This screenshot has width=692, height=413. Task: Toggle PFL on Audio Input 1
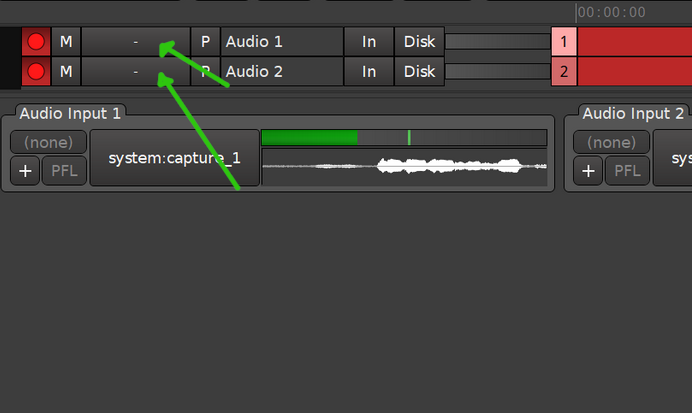point(65,171)
